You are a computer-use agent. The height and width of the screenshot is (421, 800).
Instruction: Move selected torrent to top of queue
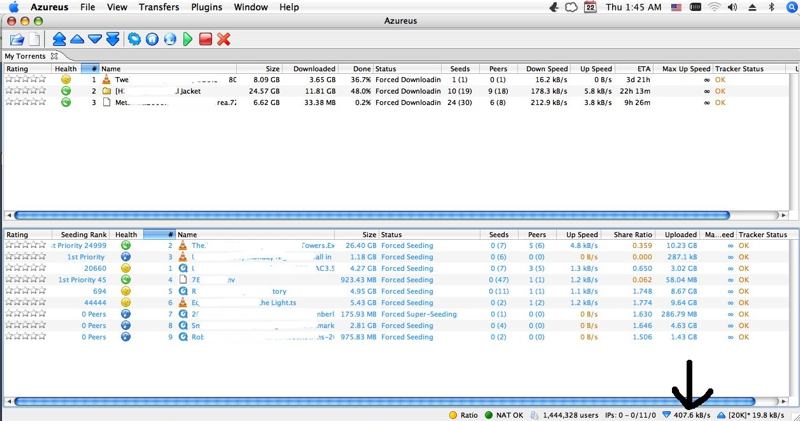[x=59, y=39]
